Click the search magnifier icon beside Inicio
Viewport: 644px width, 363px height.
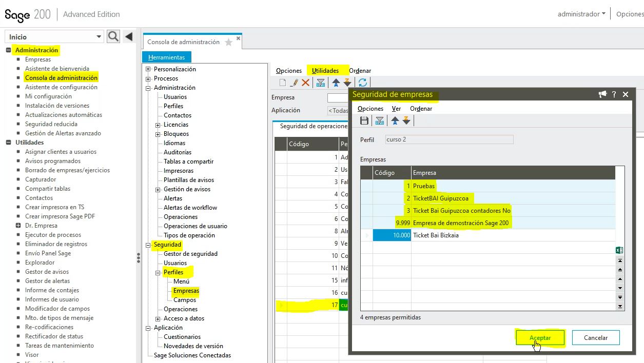click(x=113, y=36)
